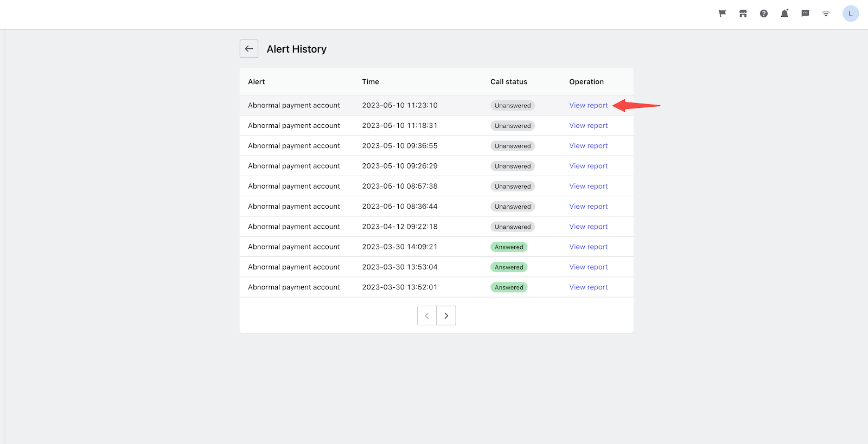Go back using the arrow beside Alert History
Screen dimensions: 868x444
249,49
